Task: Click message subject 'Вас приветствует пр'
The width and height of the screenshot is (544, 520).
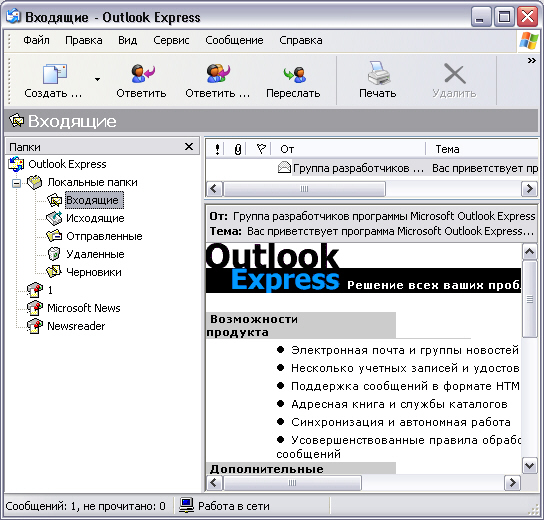Action: [x=485, y=168]
